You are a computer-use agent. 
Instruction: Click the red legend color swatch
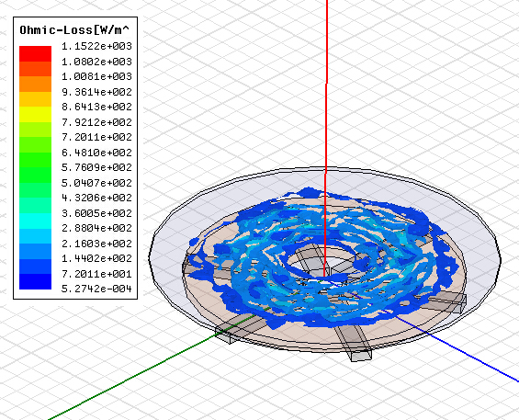(36, 53)
